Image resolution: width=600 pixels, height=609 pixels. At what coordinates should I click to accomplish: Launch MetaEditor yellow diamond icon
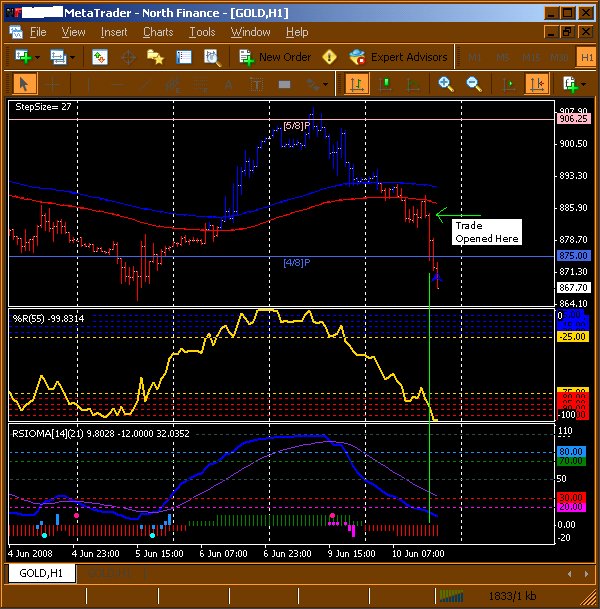click(x=329, y=57)
